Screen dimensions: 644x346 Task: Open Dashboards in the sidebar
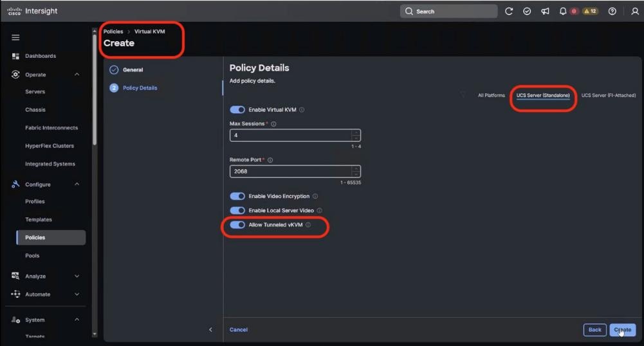pyautogui.click(x=41, y=56)
